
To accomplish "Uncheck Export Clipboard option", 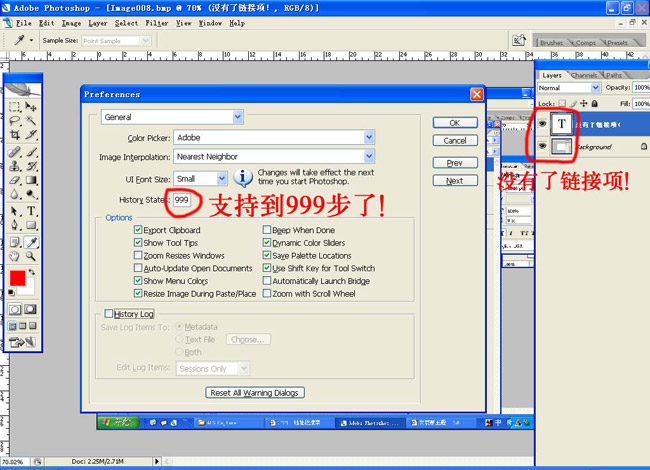I will tap(138, 230).
